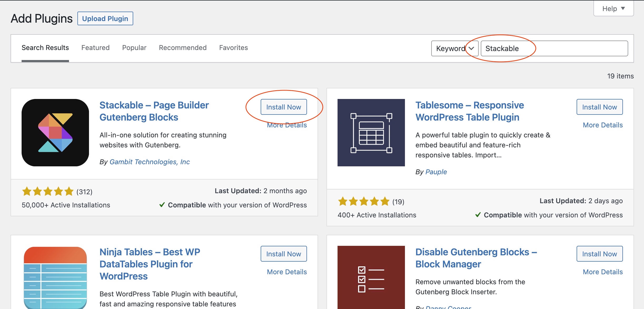Click '50,000+ Active Installations' text
The image size is (644, 309).
coord(66,205)
